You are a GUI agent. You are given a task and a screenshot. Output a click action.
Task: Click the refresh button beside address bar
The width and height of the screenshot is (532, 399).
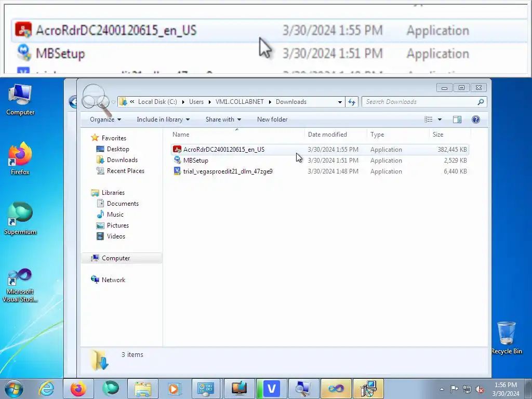352,102
